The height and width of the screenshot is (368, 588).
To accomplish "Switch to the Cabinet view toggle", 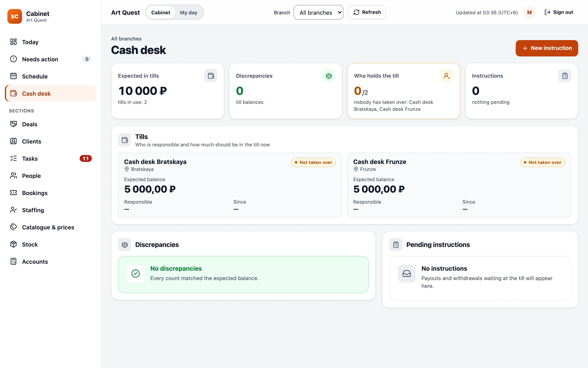I will [161, 12].
